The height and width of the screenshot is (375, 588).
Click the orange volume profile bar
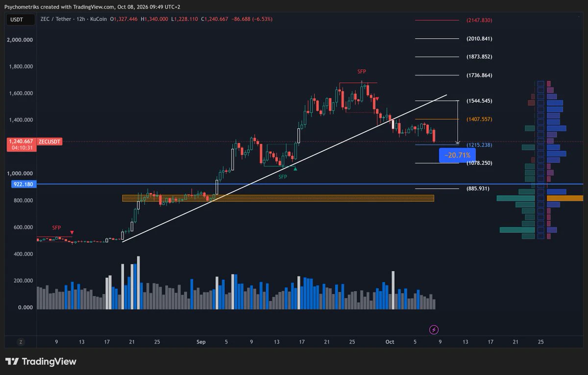pyautogui.click(x=565, y=198)
